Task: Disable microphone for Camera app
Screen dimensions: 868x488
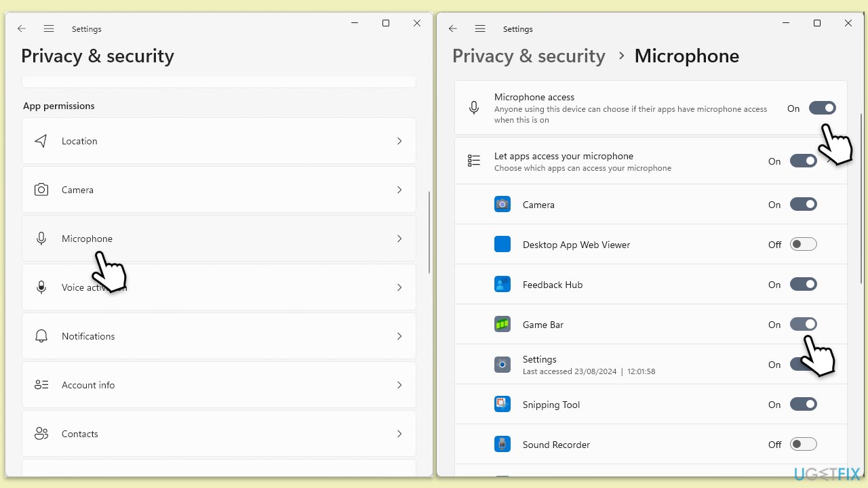Action: coord(804,205)
